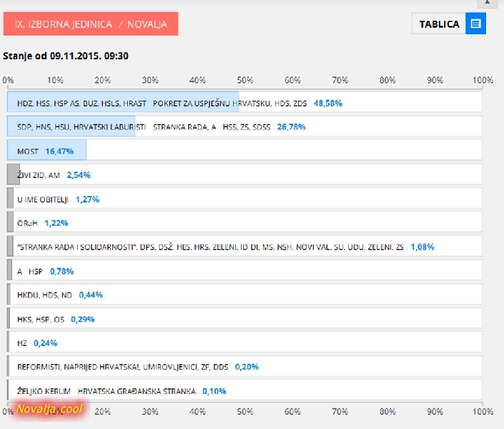Click the blue table grid icon

(475, 24)
